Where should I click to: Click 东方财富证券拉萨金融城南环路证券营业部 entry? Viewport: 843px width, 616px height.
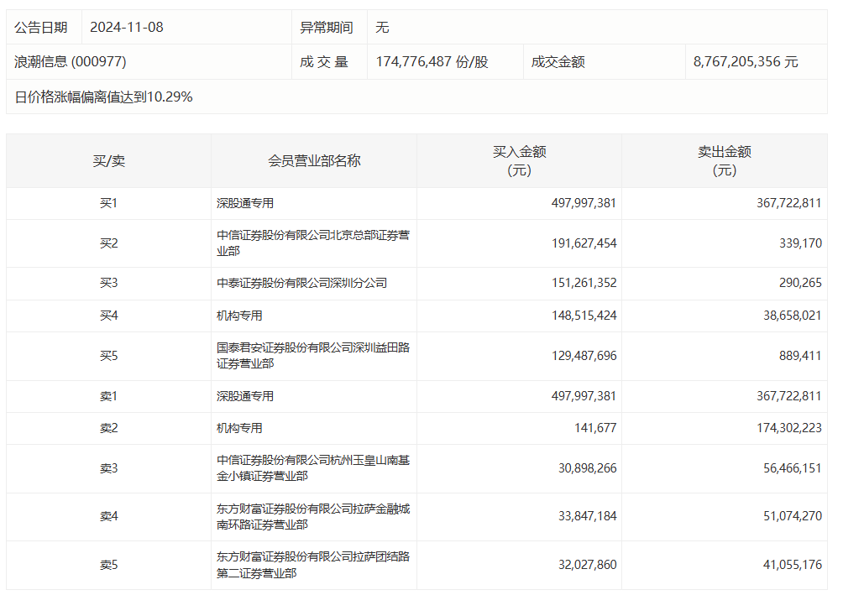click(313, 516)
